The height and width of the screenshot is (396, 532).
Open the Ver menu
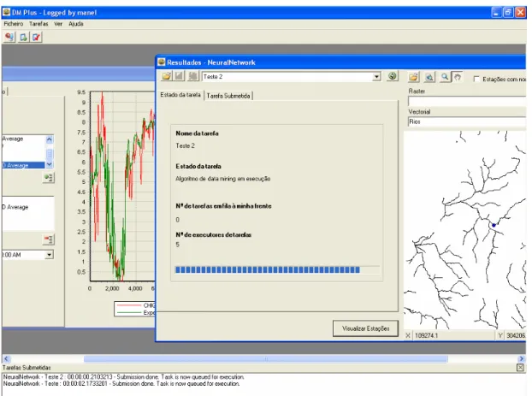58,24
